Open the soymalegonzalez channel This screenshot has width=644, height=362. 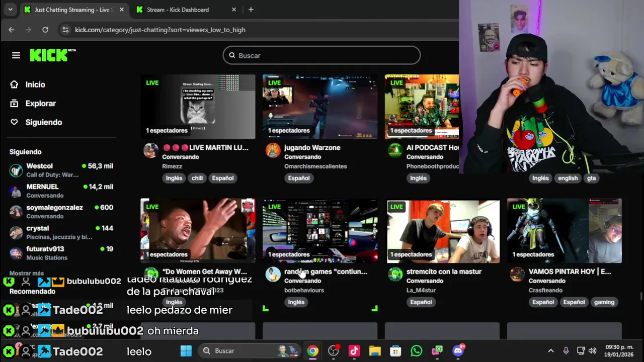(61, 211)
